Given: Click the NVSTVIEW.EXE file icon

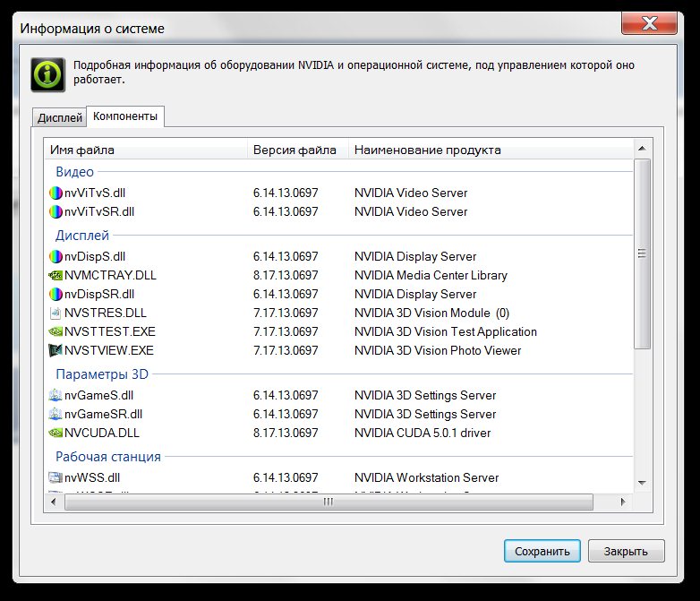Looking at the screenshot, I should click(x=55, y=350).
